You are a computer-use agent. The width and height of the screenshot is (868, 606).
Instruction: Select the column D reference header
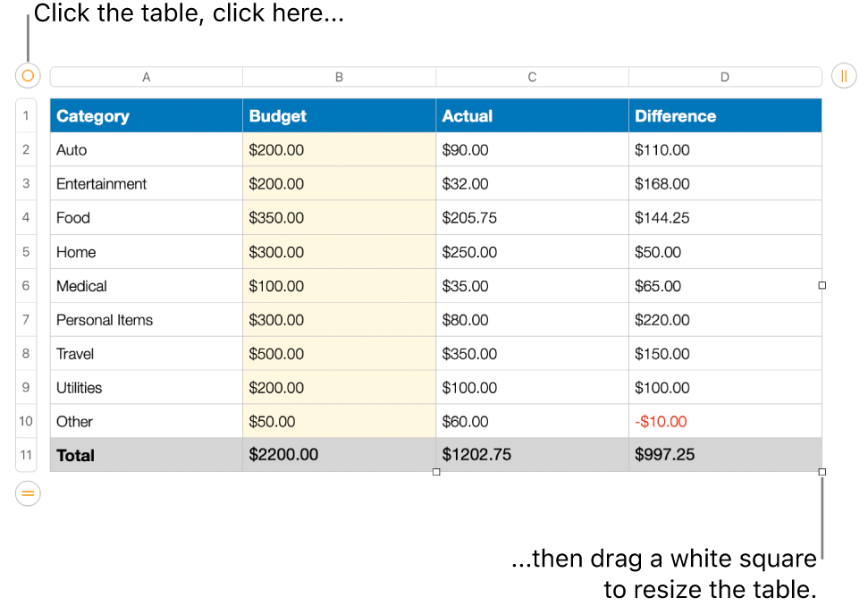pyautogui.click(x=725, y=76)
